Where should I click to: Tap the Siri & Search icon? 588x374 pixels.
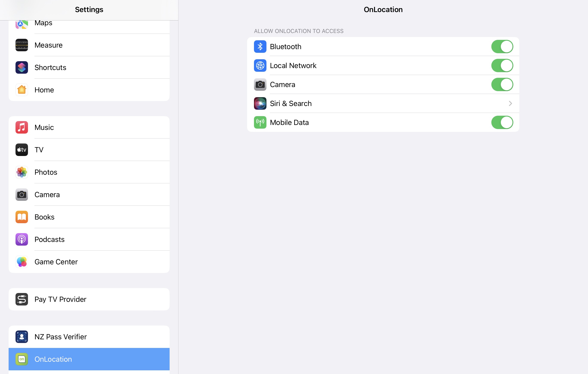pos(260,103)
